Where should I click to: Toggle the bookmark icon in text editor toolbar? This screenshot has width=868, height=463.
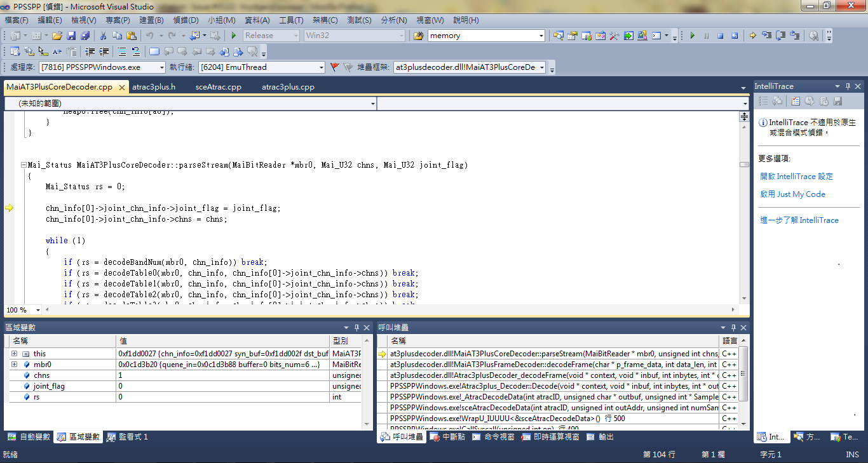[154, 51]
